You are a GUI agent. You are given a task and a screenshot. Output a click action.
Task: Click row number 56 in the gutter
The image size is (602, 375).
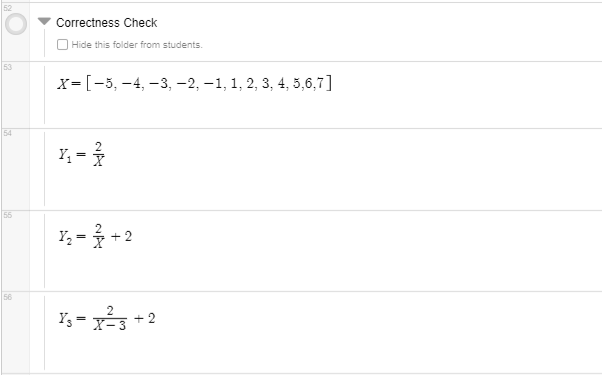click(x=8, y=297)
